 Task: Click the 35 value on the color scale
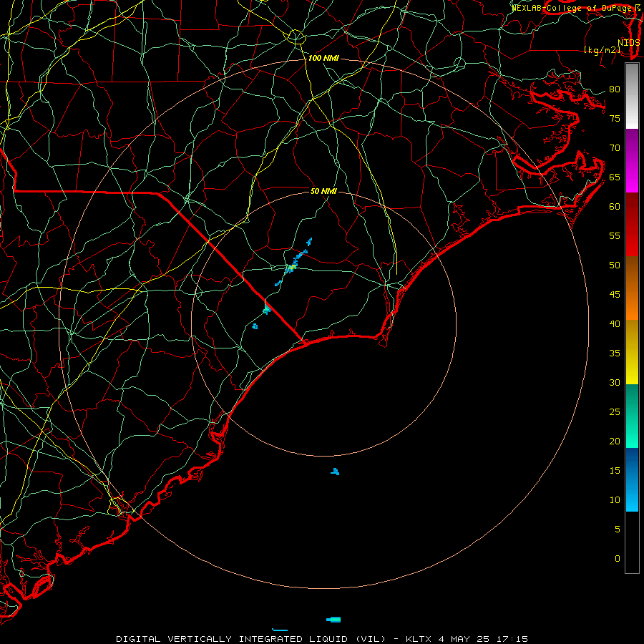coord(615,353)
